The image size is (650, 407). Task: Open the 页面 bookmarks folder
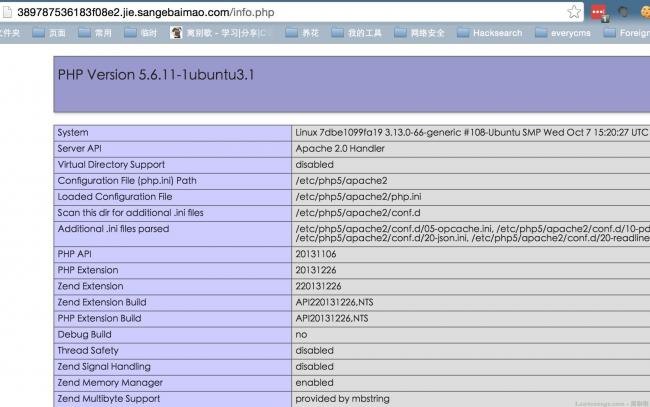pos(49,33)
